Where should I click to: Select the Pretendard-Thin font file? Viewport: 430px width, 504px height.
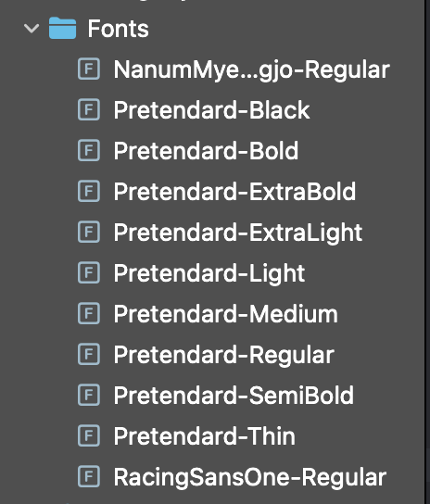(204, 436)
